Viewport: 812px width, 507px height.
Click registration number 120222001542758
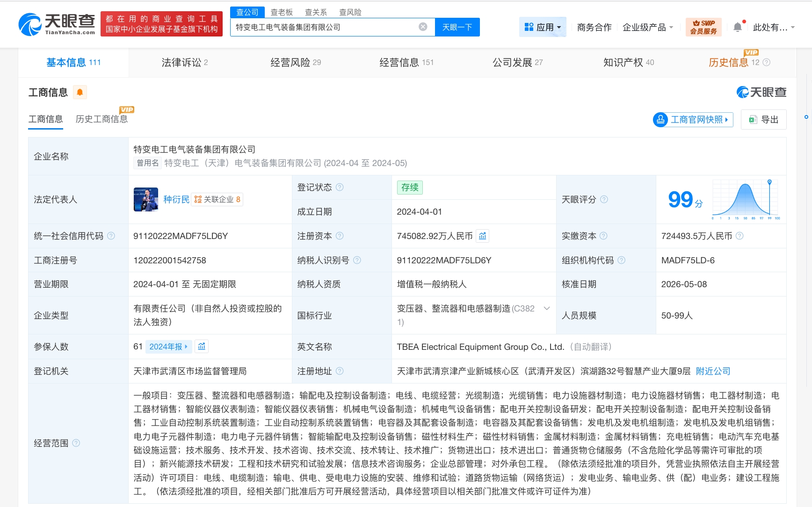coord(170,260)
